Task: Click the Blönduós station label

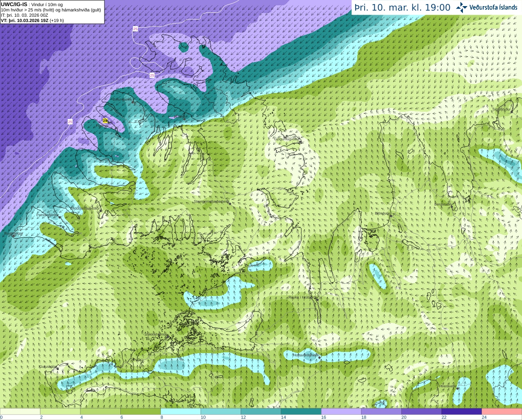Action: [x=383, y=213]
